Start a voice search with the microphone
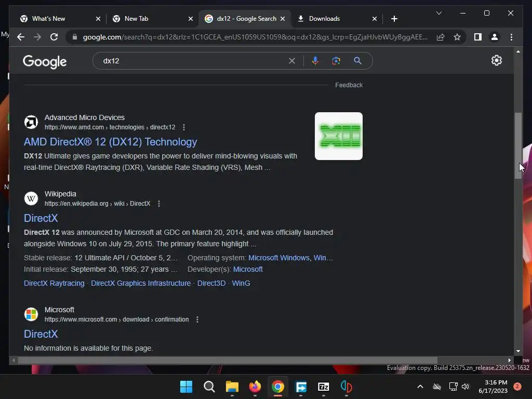 pos(315,61)
